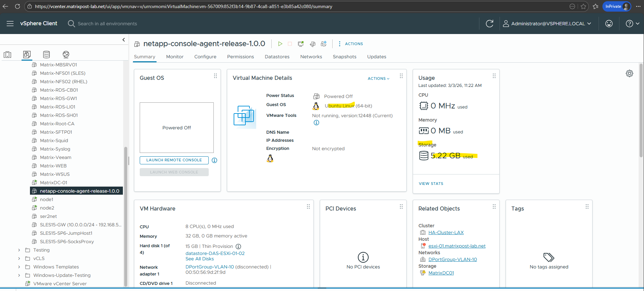The height and width of the screenshot is (291, 644).
Task: Switch to the Storage inventory view icon
Action: (46, 55)
